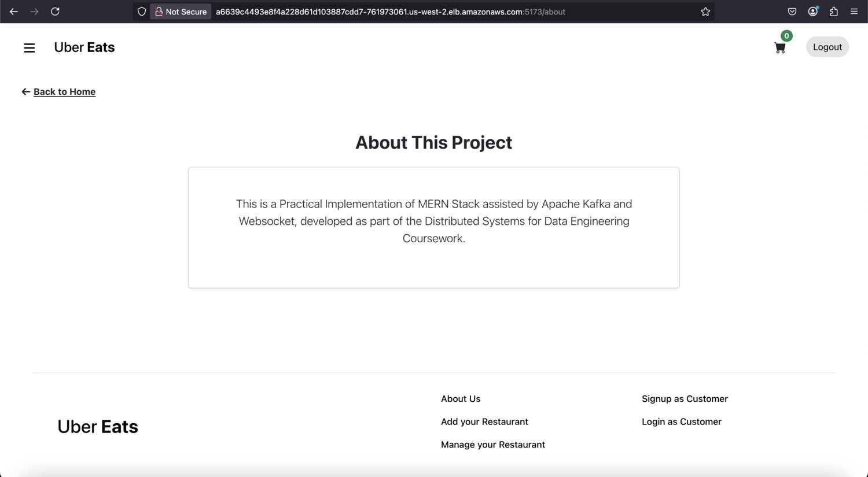The image size is (868, 477).
Task: Open the Firefox application menu
Action: [854, 12]
